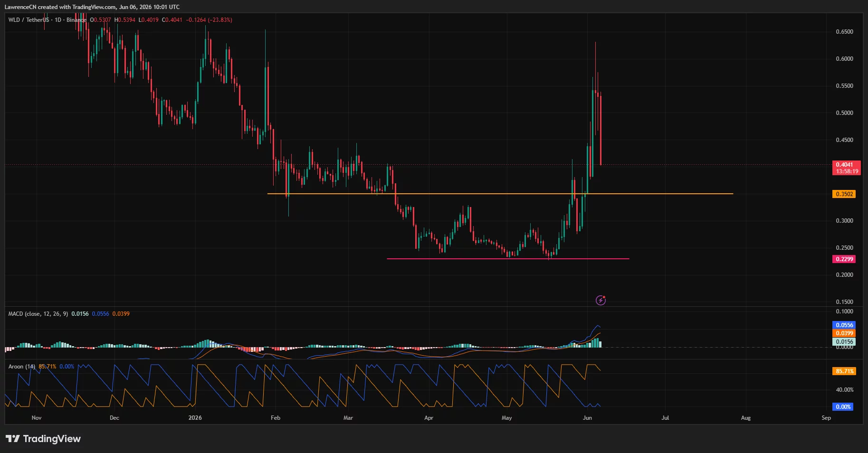Click the MACD (close, 12, 26, 9) legend
868x453 pixels.
click(38, 314)
